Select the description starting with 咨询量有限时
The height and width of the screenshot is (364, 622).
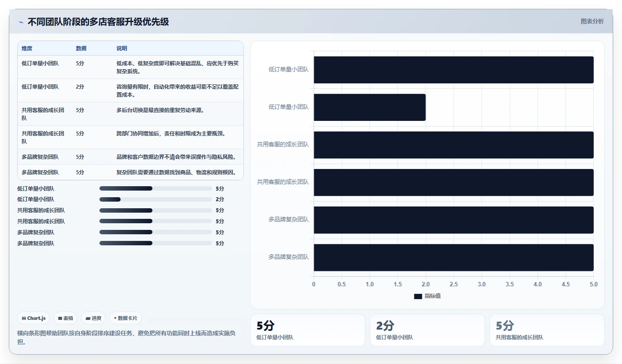coord(178,90)
